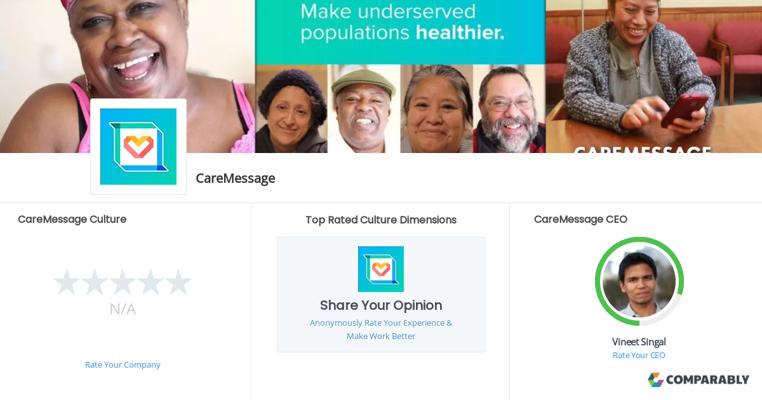Click the CareMessage company name title
The image size is (762, 400).
(x=235, y=178)
